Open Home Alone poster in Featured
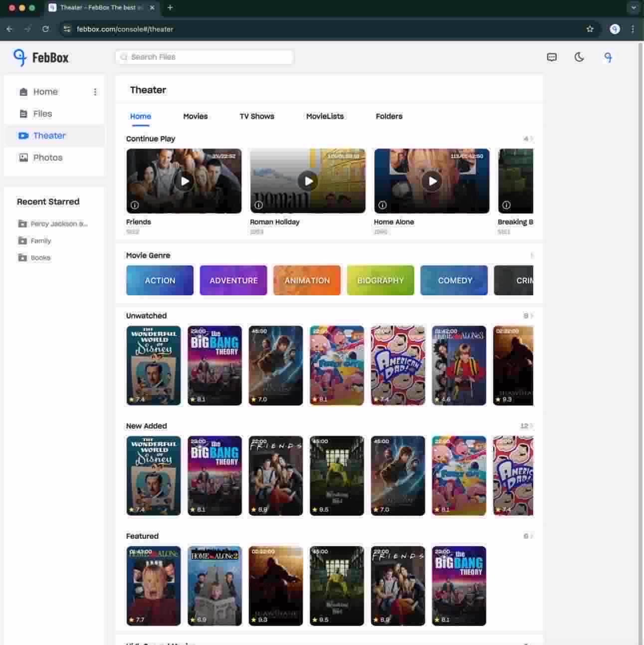Viewport: 644px width, 645px height. (x=154, y=586)
